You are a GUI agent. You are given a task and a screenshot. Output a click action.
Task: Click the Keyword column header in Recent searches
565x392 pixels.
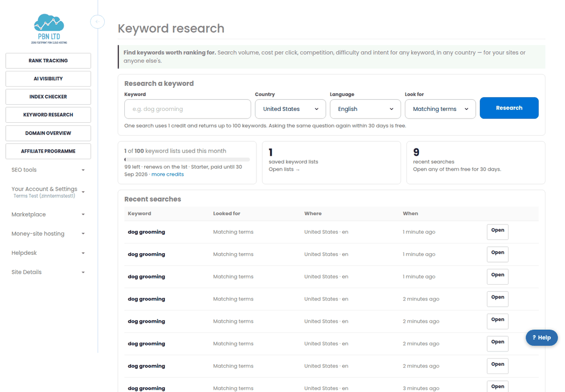139,213
